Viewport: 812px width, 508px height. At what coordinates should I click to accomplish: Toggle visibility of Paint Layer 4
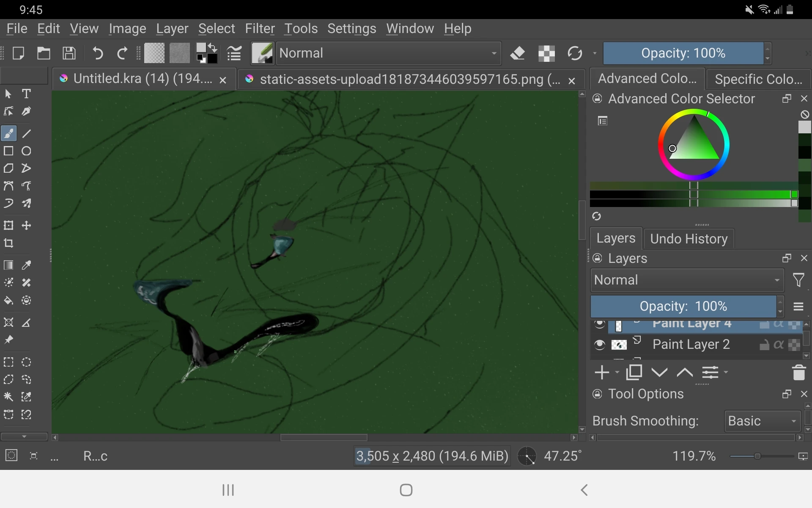[x=600, y=324]
